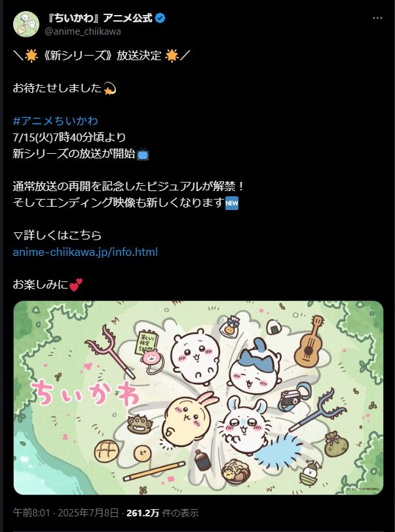Image resolution: width=395 pixels, height=532 pixels.
Task: Open the 『ちいかわ』アニメ公式 display name
Action: click(x=99, y=18)
